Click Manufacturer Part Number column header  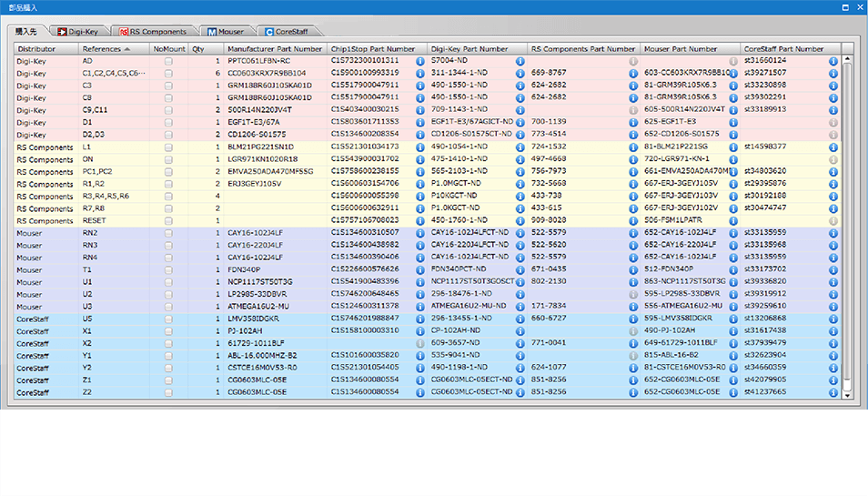275,49
